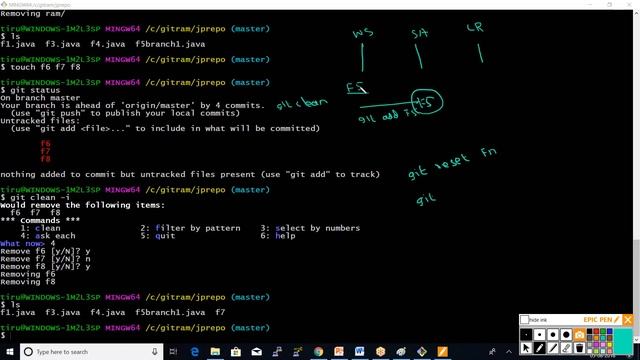Pick the black color swatch
The height and width of the screenshot is (360, 640).
click(x=589, y=331)
